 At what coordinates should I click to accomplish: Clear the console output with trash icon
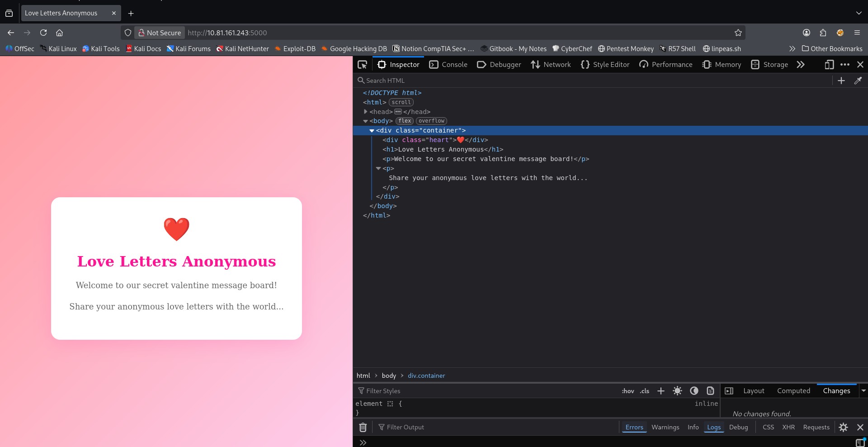click(x=363, y=427)
